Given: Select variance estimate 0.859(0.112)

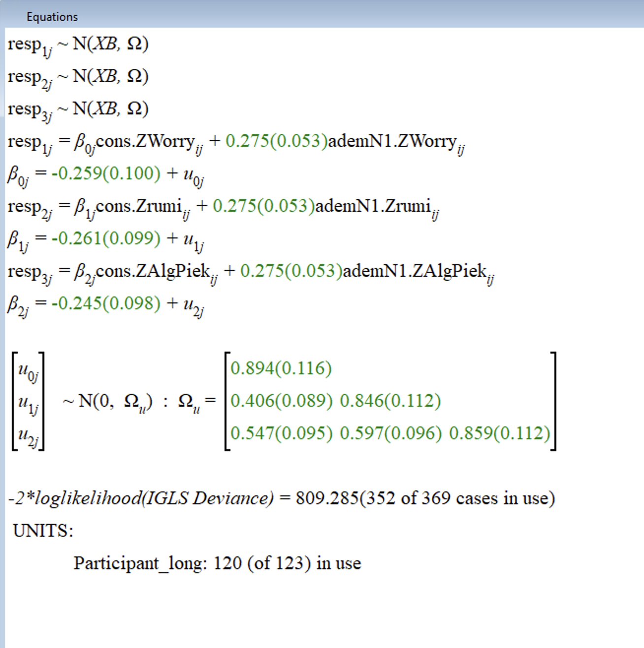Looking at the screenshot, I should coord(499,433).
